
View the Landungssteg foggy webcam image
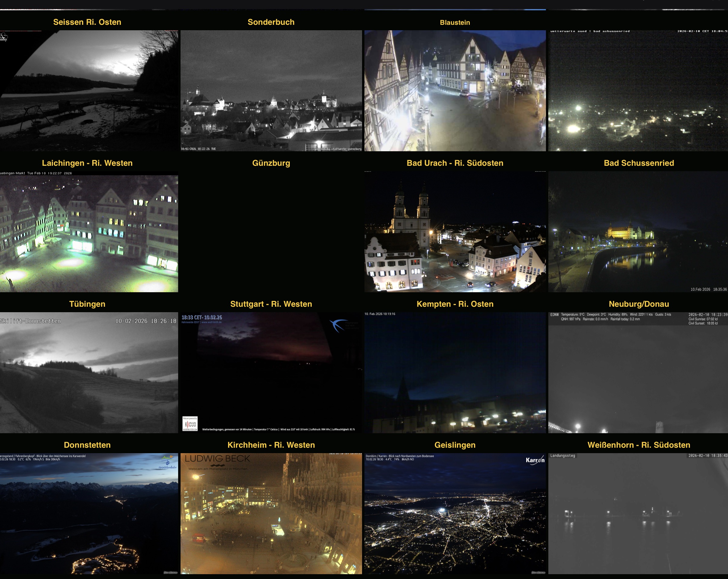click(638, 513)
